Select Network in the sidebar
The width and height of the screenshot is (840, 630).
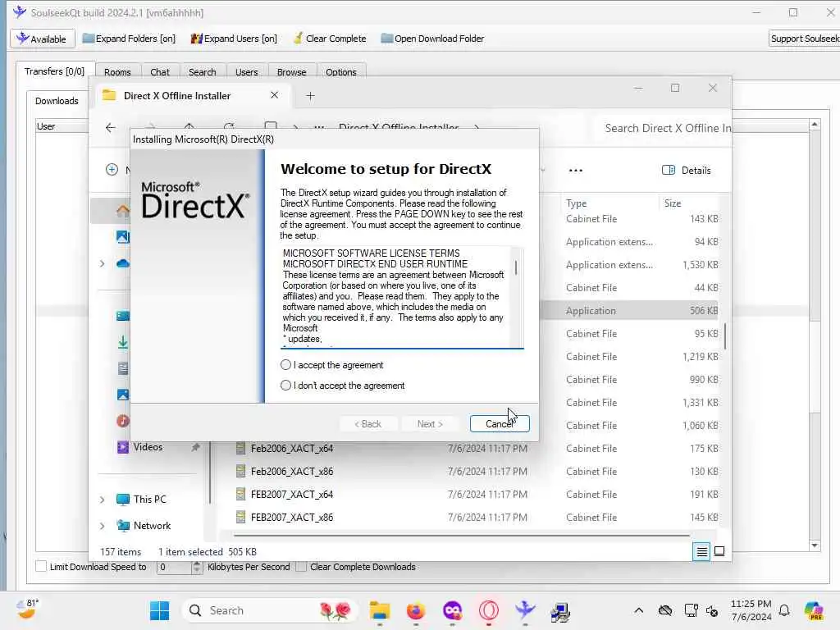point(152,526)
